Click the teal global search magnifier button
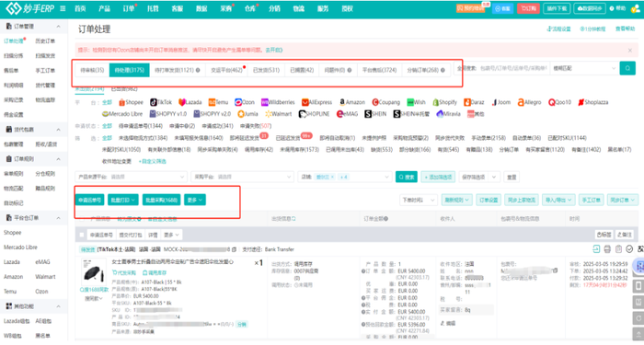 point(627,68)
